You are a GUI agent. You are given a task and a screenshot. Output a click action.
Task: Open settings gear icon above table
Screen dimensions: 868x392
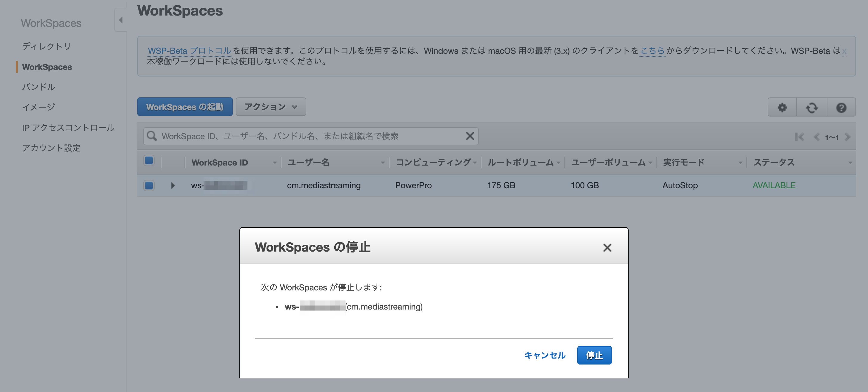pos(782,107)
